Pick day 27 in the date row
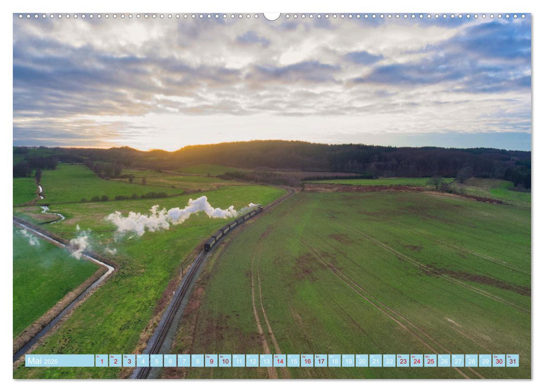Screen dimensions: 544x392 (458, 361)
